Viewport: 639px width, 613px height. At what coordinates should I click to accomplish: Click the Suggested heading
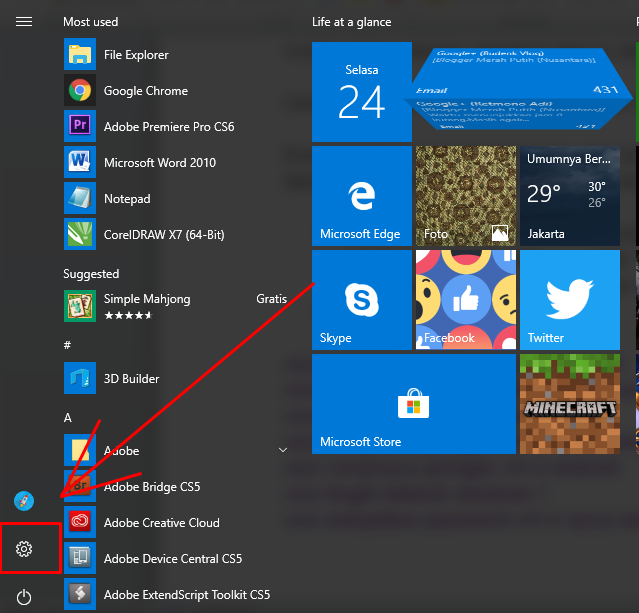point(91,274)
